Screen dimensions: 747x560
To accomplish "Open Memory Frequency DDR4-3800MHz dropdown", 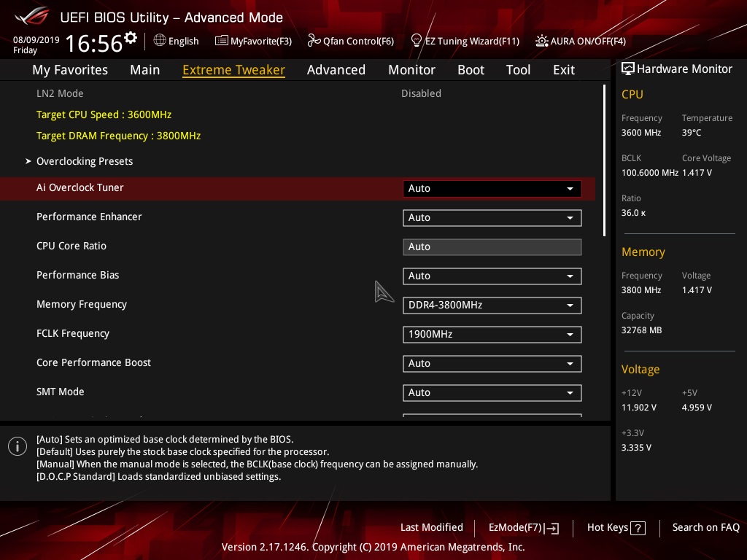I will (x=492, y=306).
